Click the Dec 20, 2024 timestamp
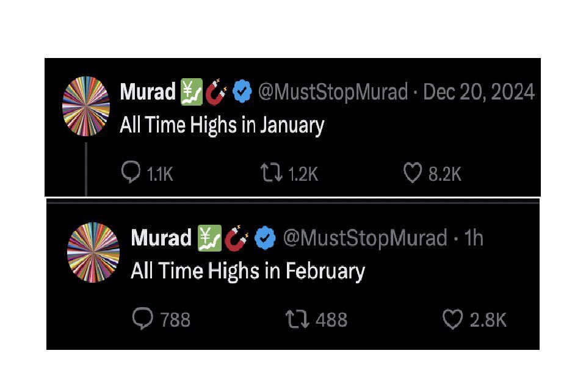 479,92
